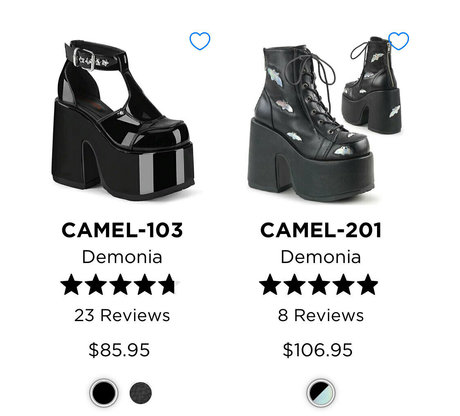Click the back-view boot in CAMEL-201 image
This screenshot has height=416, width=460.
point(372,85)
